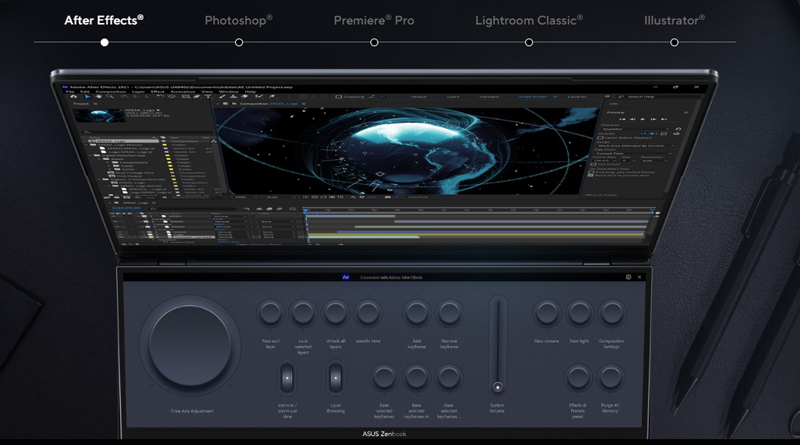Viewport: 800px width, 445px height.
Task: Select the Puppet Pin tool
Action: (272, 96)
